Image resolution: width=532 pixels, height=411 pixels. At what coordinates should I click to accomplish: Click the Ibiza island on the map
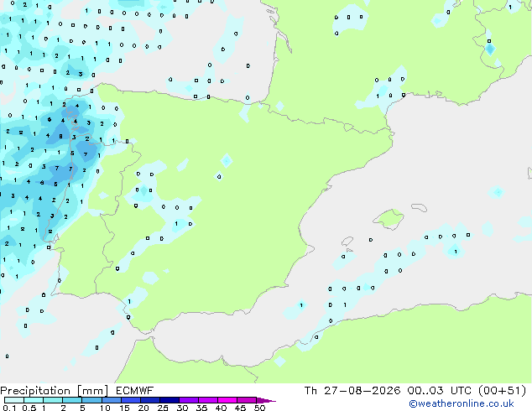347,241
